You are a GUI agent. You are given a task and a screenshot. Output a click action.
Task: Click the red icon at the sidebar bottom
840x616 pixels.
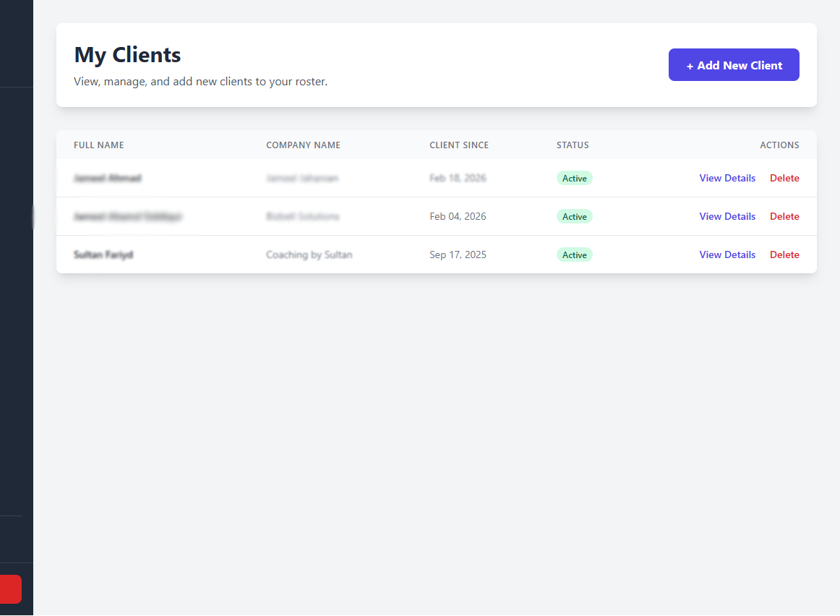point(10,589)
